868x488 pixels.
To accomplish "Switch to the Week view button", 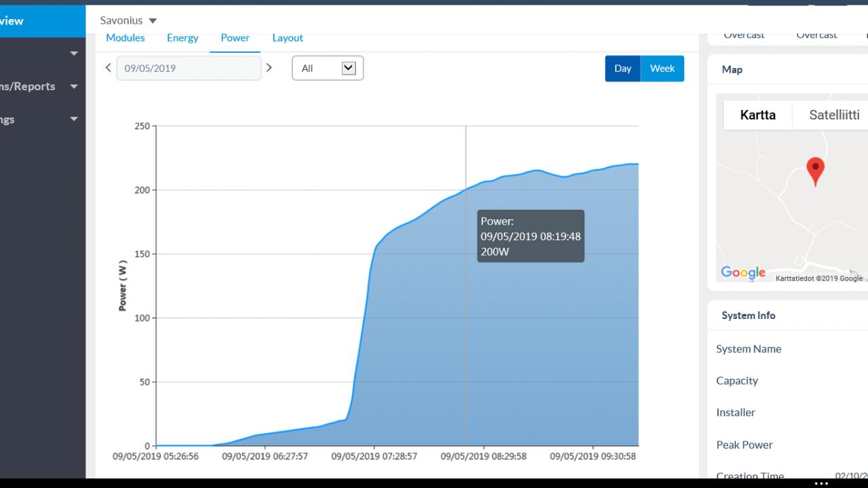I will [663, 69].
